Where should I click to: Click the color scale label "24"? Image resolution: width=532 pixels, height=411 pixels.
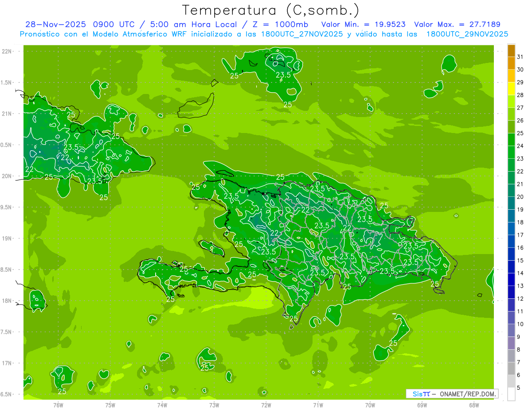[520, 146]
